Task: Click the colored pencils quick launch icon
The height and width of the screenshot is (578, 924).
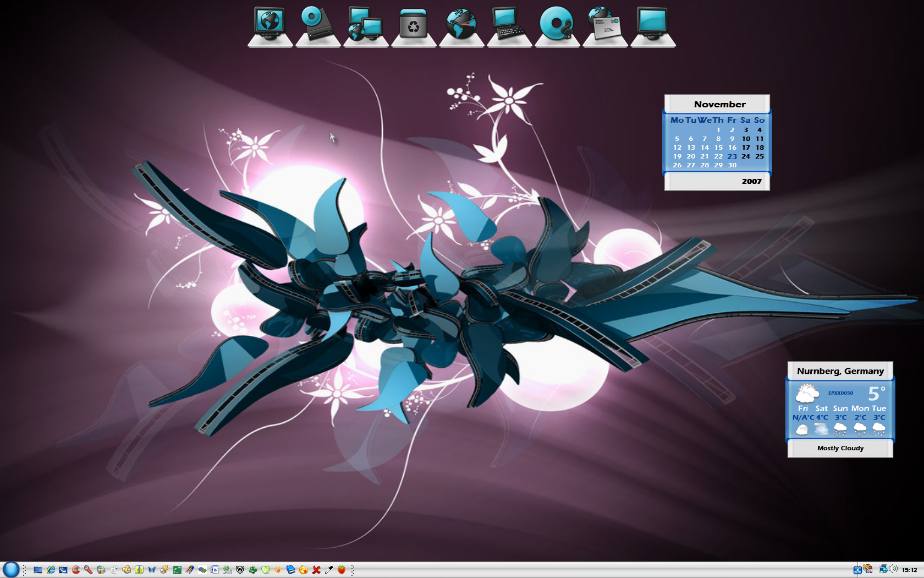Action: [190, 570]
